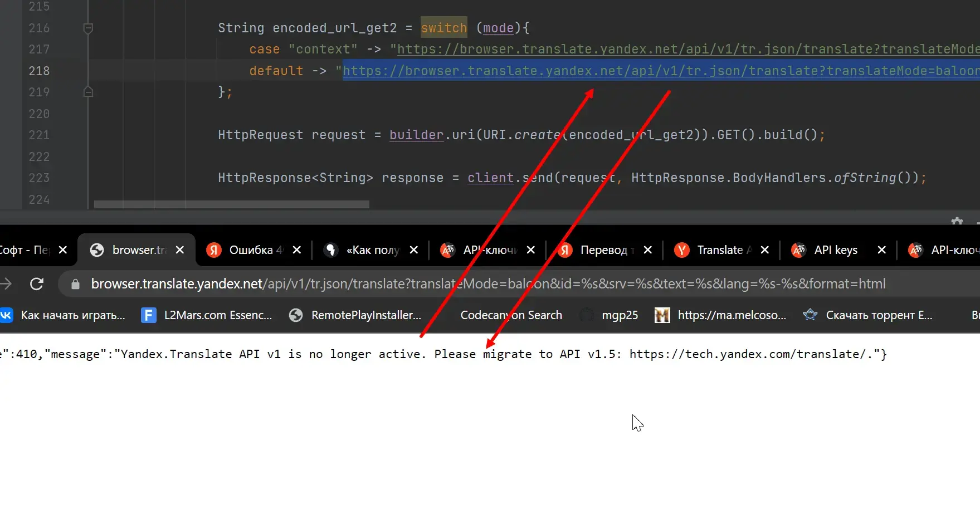Click the Yandex Translate favicon on Translate A tab
Screen dimensions: 980x529
682,250
